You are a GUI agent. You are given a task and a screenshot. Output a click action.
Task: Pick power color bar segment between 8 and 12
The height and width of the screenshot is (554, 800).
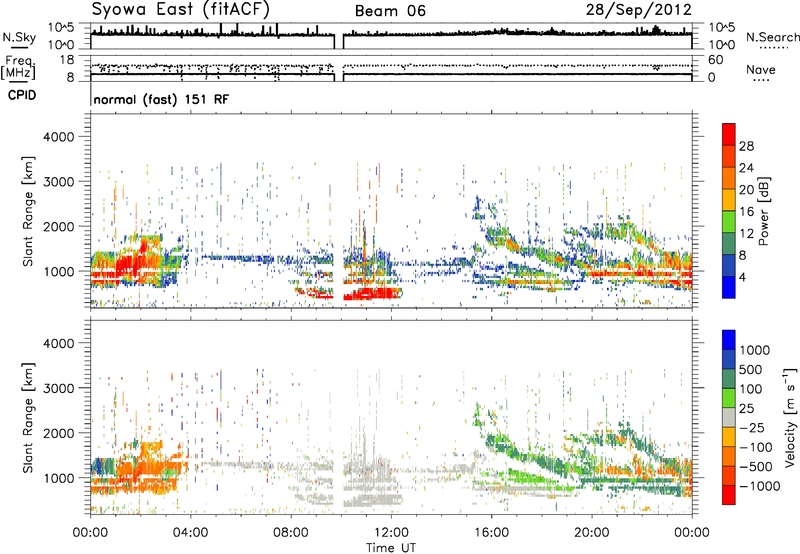point(729,244)
